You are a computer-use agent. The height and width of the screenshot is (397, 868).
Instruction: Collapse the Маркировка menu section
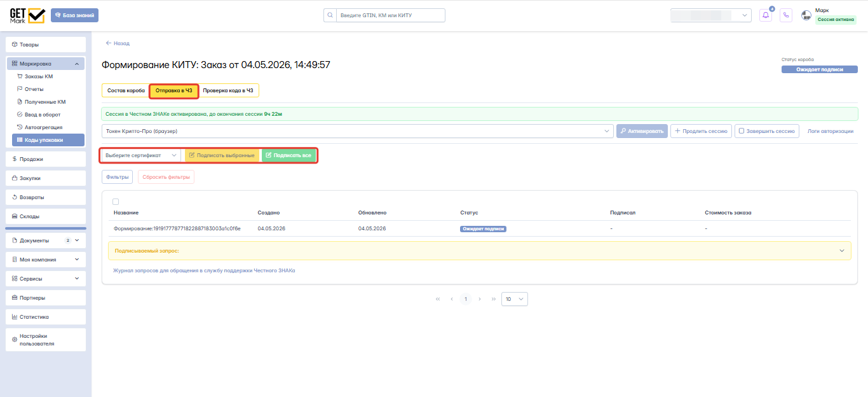tap(76, 64)
